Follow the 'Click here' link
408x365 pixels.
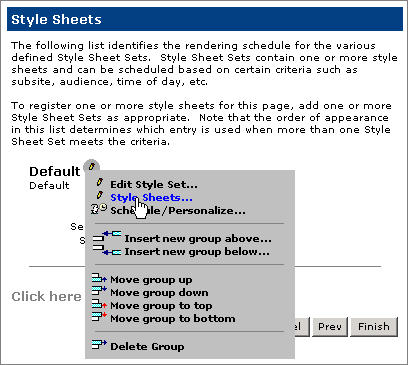coord(46,296)
